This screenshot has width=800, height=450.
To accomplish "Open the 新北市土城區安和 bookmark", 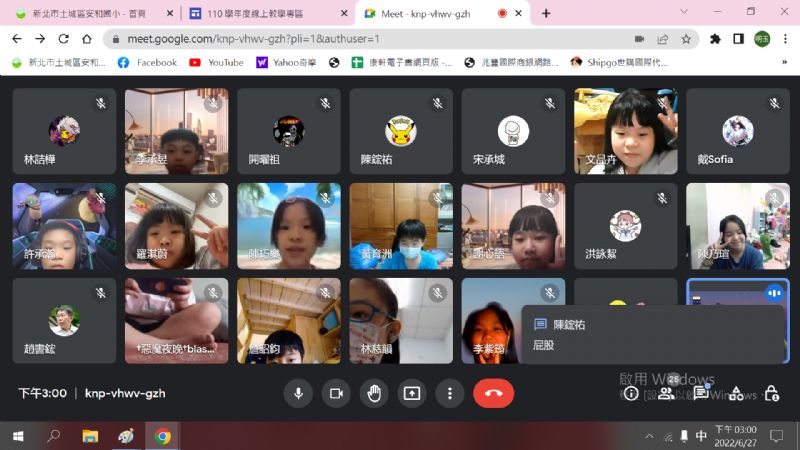I will (59, 62).
